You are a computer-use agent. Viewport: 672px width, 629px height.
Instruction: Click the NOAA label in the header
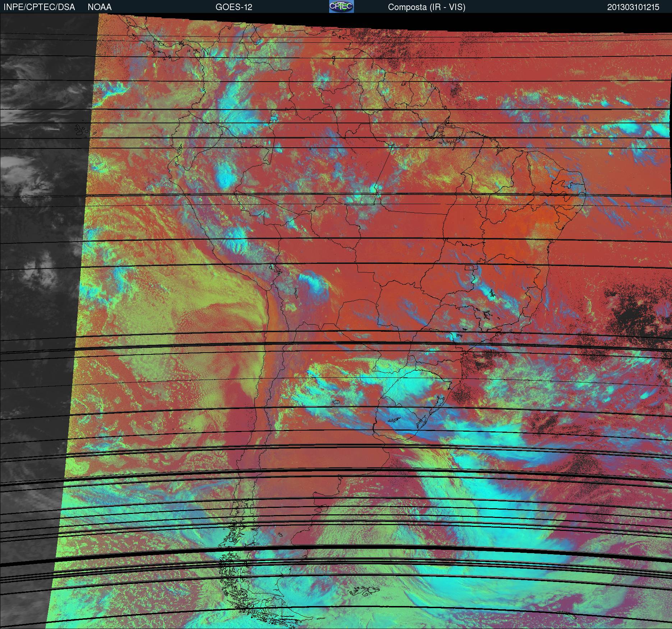pyautogui.click(x=100, y=7)
